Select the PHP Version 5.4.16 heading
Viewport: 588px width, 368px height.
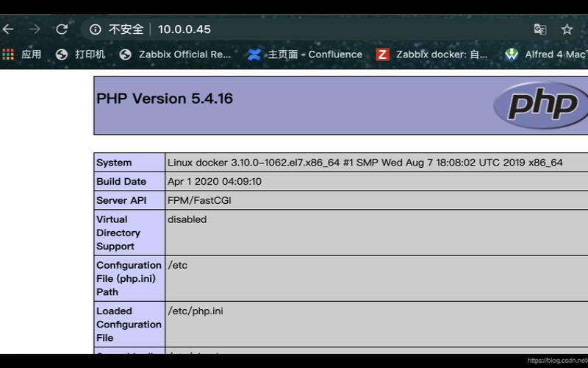[x=165, y=99]
